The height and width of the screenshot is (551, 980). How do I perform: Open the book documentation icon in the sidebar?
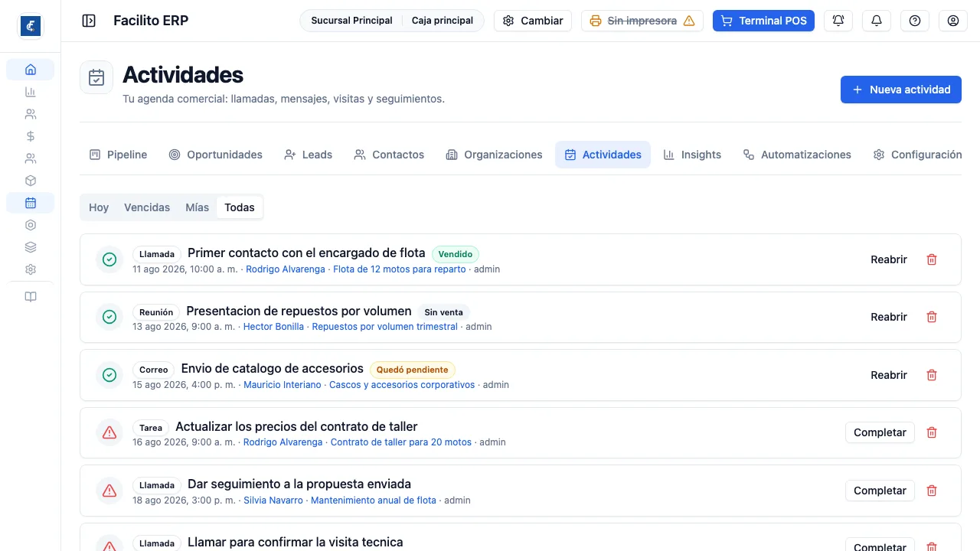(31, 297)
